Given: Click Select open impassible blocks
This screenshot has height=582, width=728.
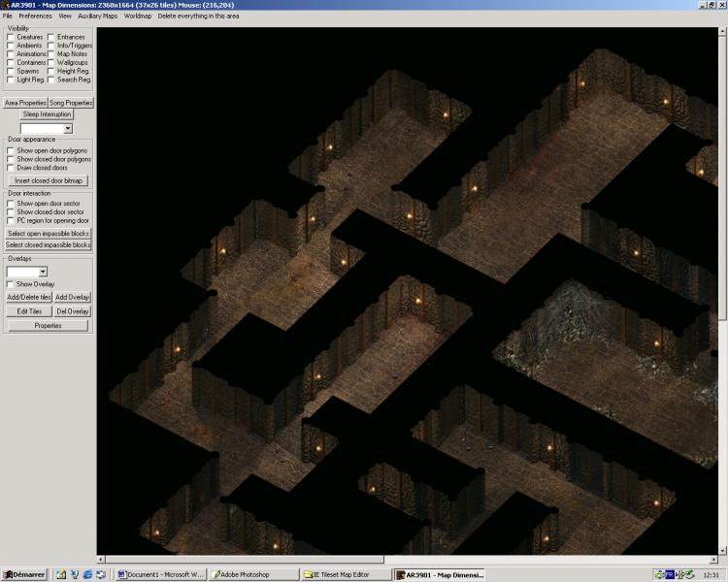Looking at the screenshot, I should (49, 234).
